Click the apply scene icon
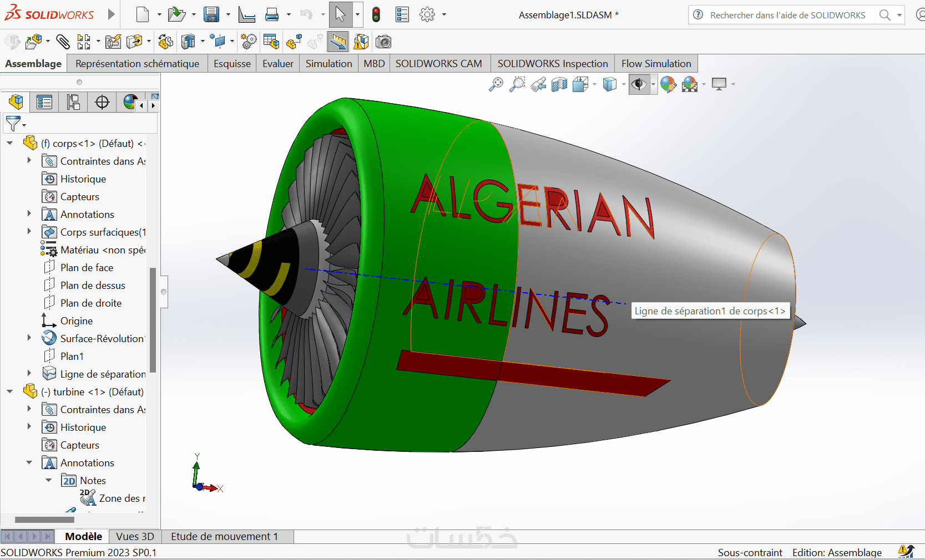The image size is (925, 560). tap(690, 84)
